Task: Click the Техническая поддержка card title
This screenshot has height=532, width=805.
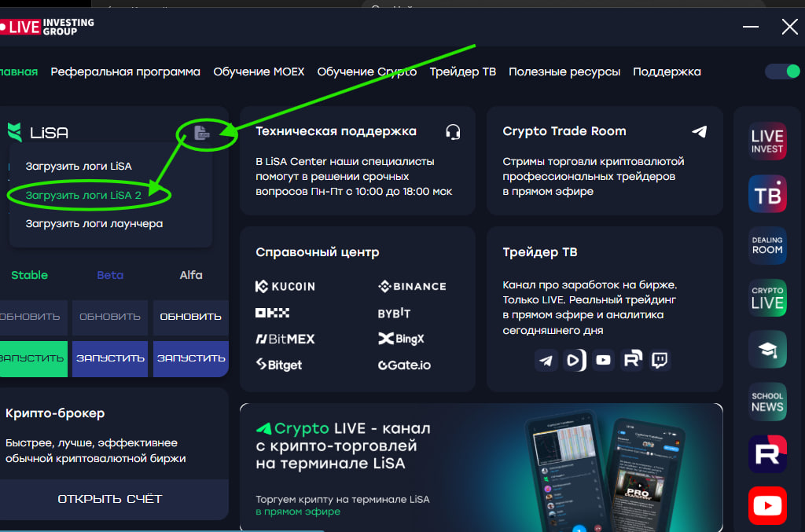Action: (x=336, y=131)
